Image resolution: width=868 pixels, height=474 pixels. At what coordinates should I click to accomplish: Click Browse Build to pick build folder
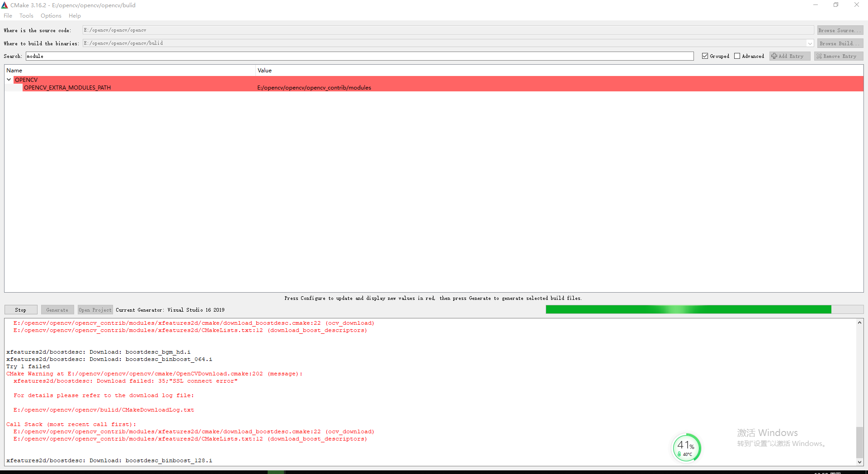pyautogui.click(x=840, y=43)
